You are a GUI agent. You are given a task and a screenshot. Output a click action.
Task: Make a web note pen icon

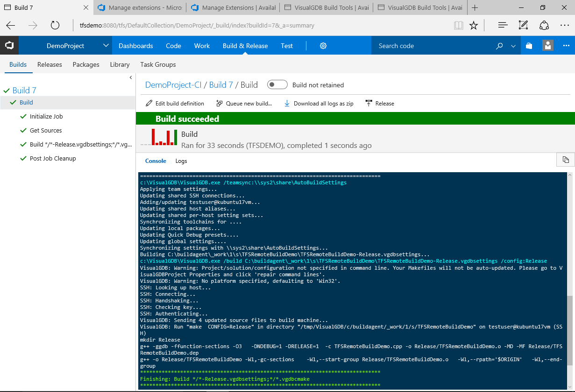524,26
